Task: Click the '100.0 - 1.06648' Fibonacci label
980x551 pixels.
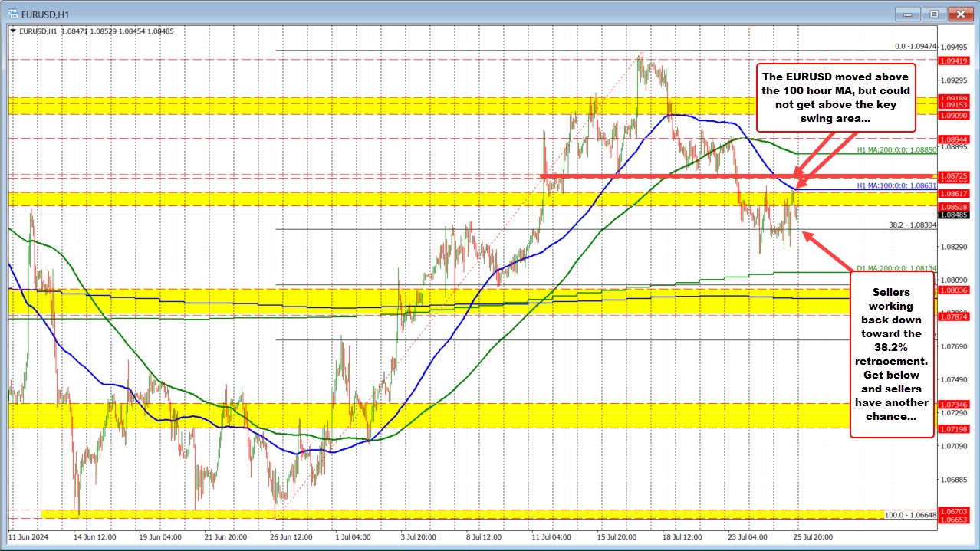Action: [910, 515]
